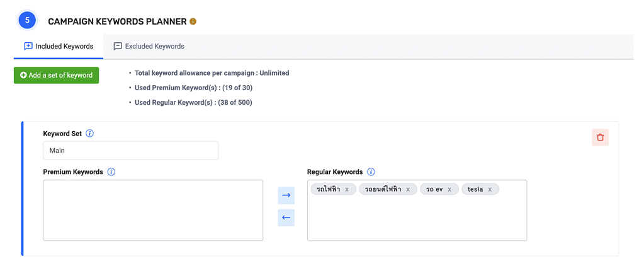Move keywords right with the arrow button
Image resolution: width=644 pixels, height=268 pixels.
(286, 195)
